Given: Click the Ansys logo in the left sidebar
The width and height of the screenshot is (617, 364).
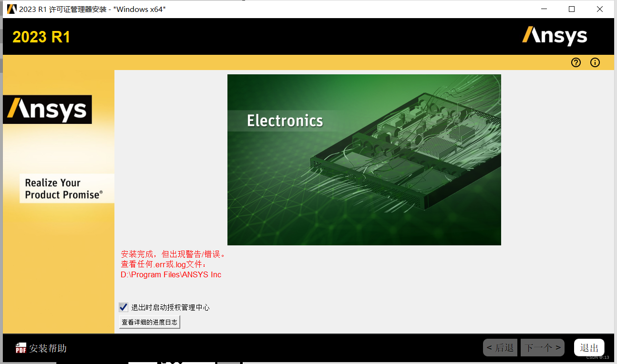Looking at the screenshot, I should click(x=47, y=110).
